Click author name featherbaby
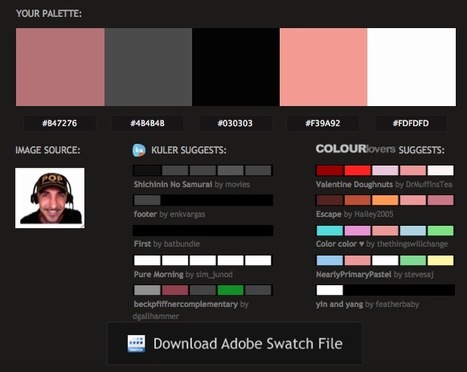Image resolution: width=467 pixels, height=372 pixels. 397,304
